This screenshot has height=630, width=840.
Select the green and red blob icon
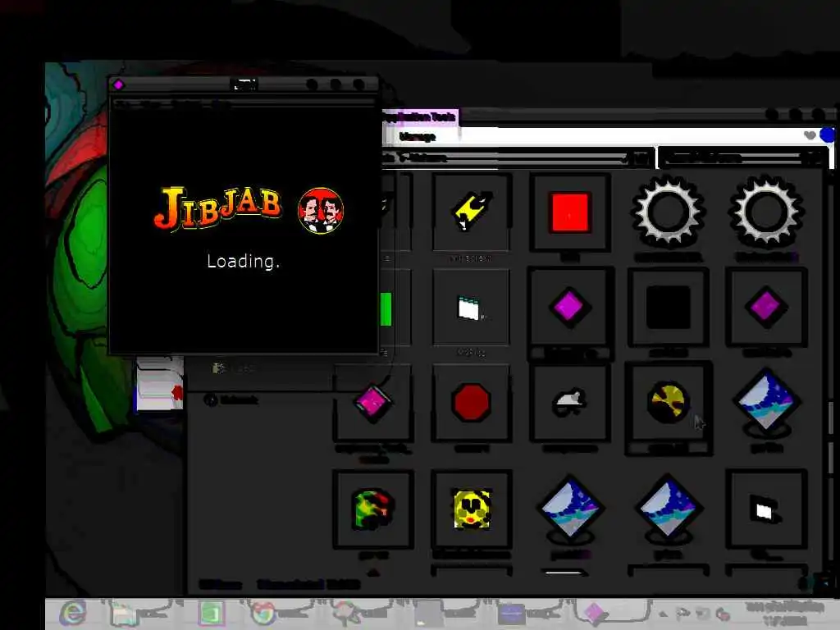tap(373, 508)
